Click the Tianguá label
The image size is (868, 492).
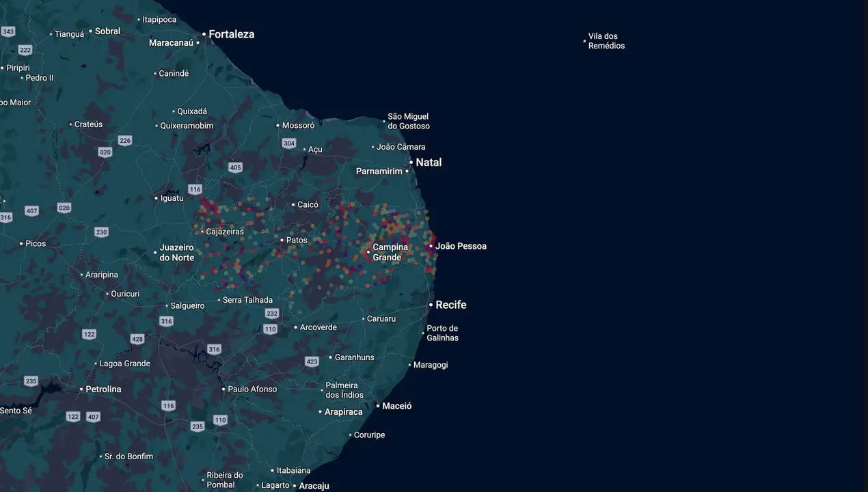click(x=69, y=34)
